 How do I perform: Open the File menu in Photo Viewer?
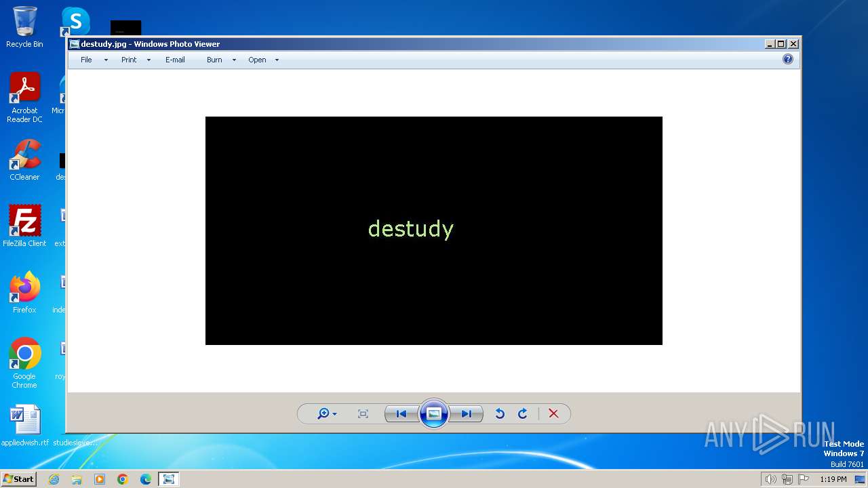pos(86,60)
